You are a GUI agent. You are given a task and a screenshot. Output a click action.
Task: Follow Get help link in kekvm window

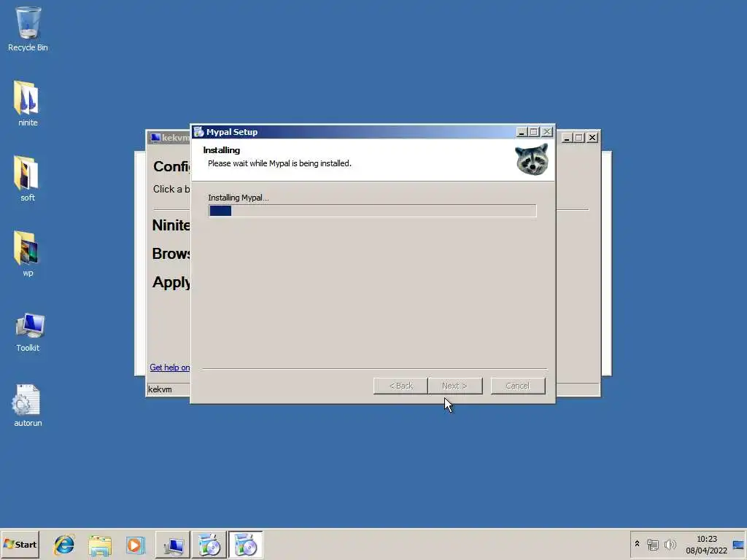(x=169, y=367)
